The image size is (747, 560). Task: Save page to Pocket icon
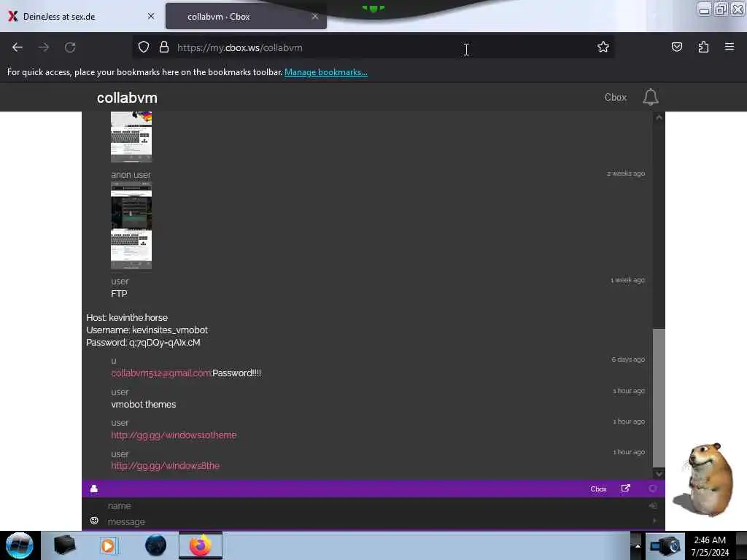(676, 47)
